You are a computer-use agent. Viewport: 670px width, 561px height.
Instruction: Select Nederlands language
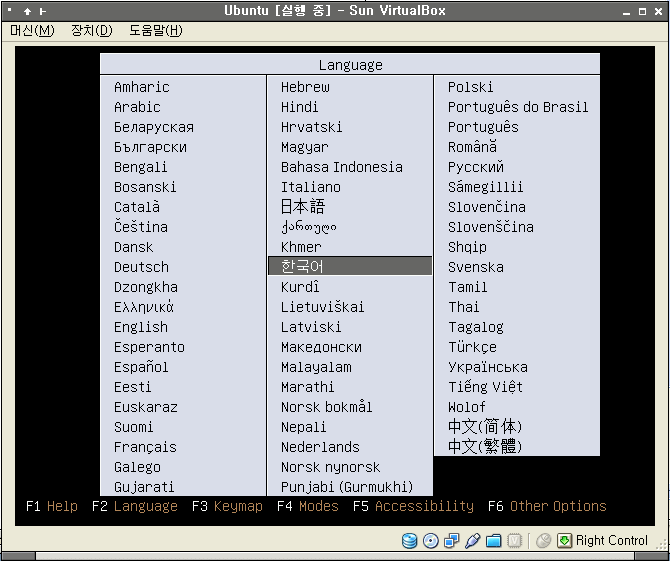(320, 447)
